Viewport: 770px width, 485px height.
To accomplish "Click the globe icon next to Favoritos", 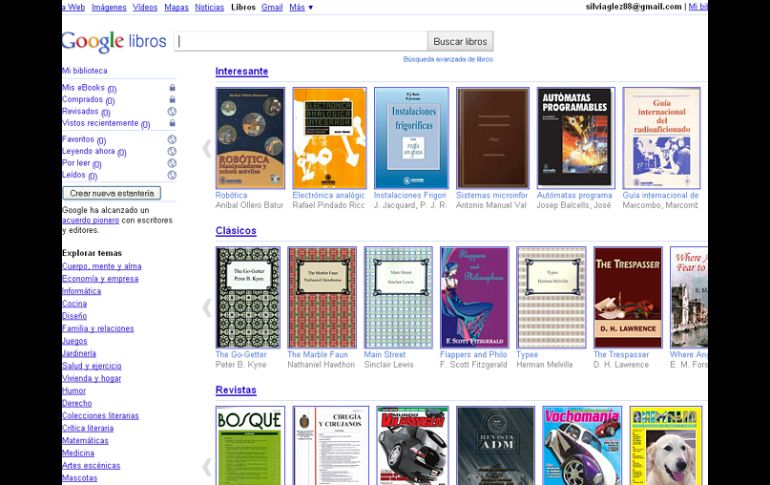I will (x=172, y=139).
